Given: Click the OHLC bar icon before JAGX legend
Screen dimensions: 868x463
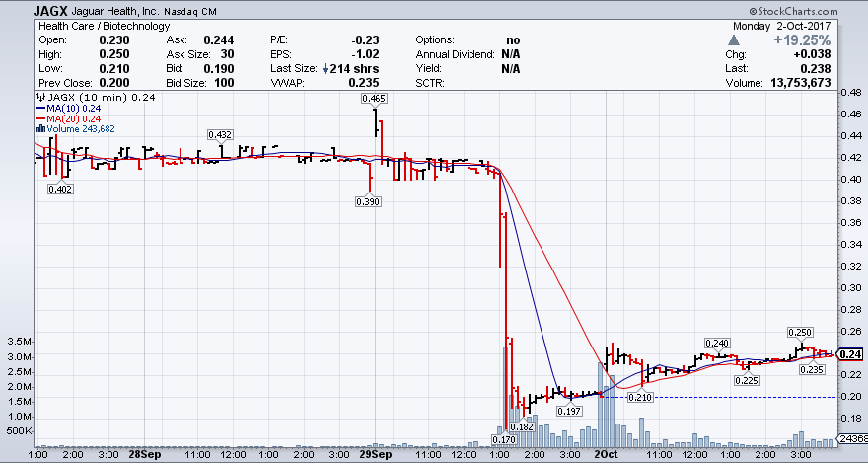Looking at the screenshot, I should click(x=38, y=98).
